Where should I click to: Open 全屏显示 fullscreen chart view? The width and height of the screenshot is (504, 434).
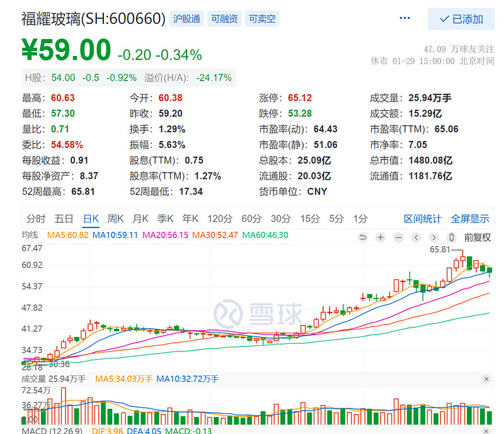point(470,219)
